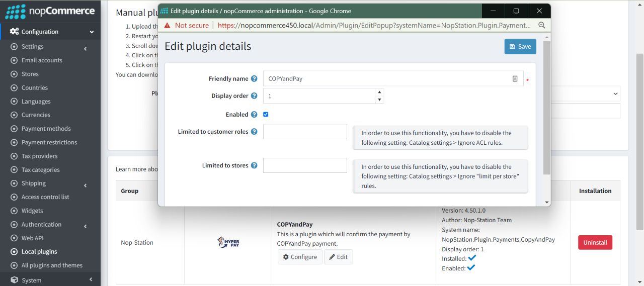The image size is (644, 286).
Task: Open the System menu cube icon
Action: [14, 280]
